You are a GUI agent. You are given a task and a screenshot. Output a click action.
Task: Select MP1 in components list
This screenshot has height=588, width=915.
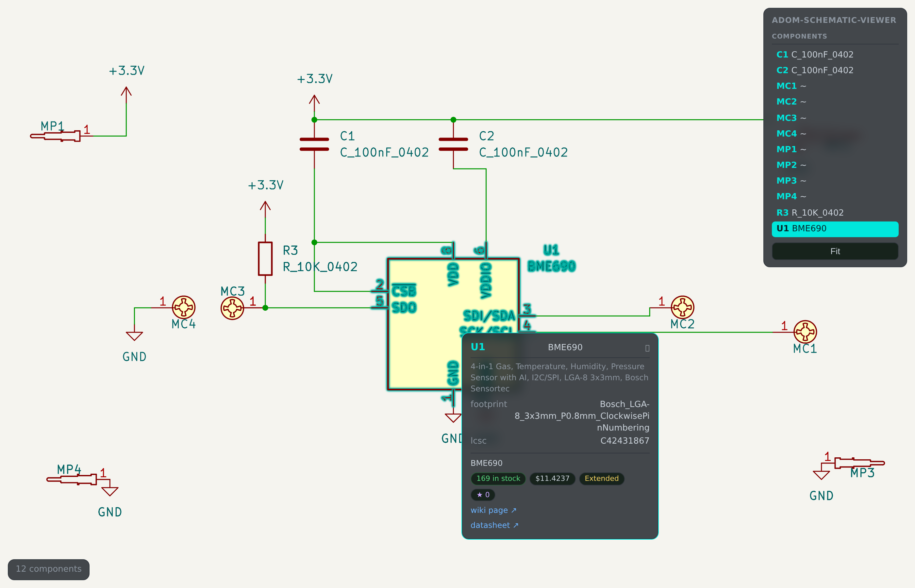[x=835, y=149]
